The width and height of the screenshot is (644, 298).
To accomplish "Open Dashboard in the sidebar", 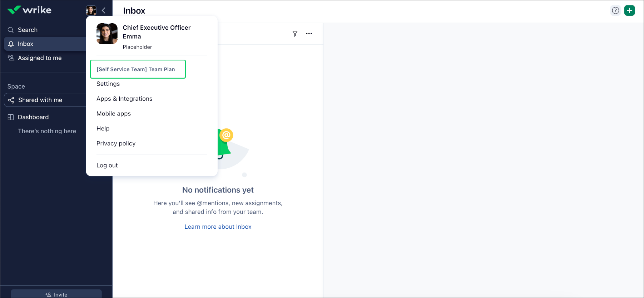I will 33,117.
